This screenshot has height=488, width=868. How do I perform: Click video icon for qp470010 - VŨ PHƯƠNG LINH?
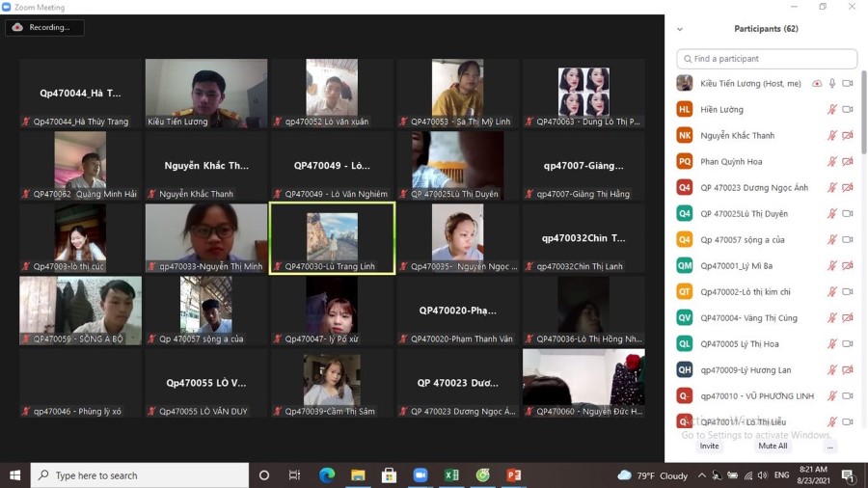click(848, 395)
